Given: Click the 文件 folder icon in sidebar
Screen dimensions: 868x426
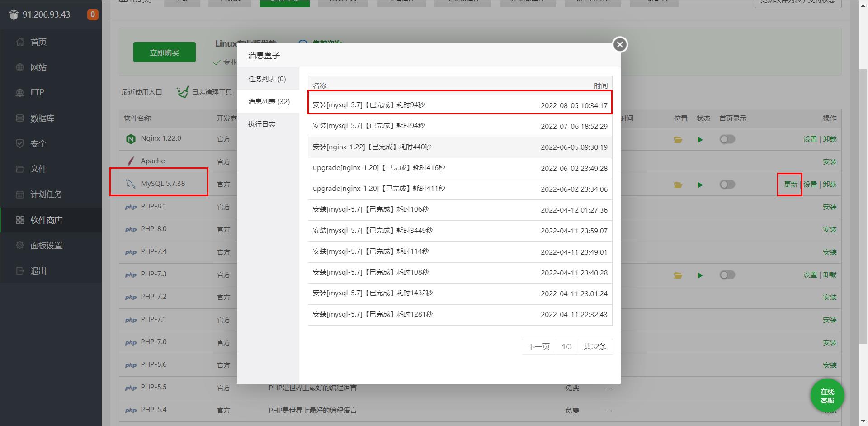Looking at the screenshot, I should click(x=20, y=169).
